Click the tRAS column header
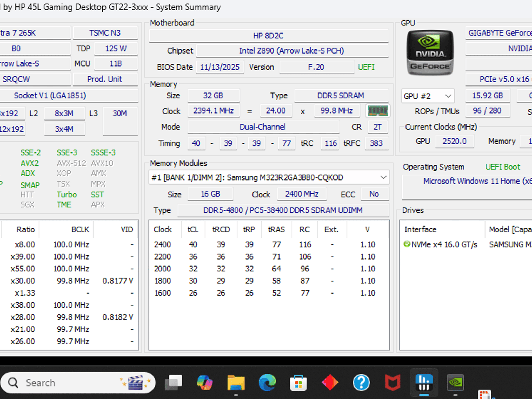Image resolution: width=532 pixels, height=399 pixels. [276, 229]
